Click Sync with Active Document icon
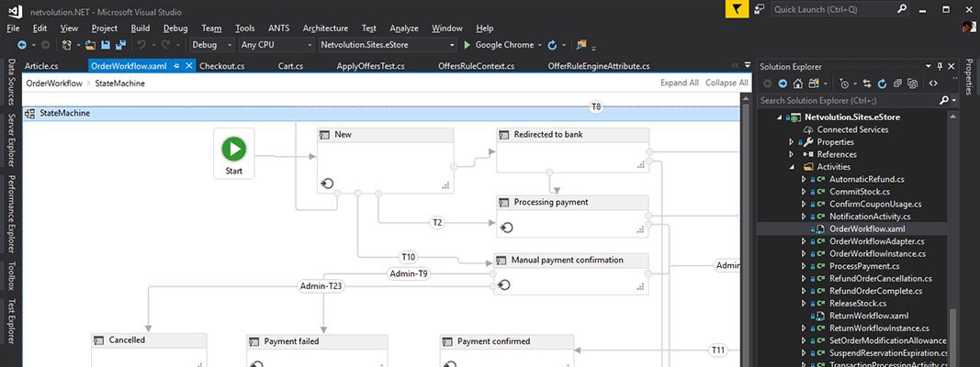Viewport: 980px width, 367px height. coord(867,83)
